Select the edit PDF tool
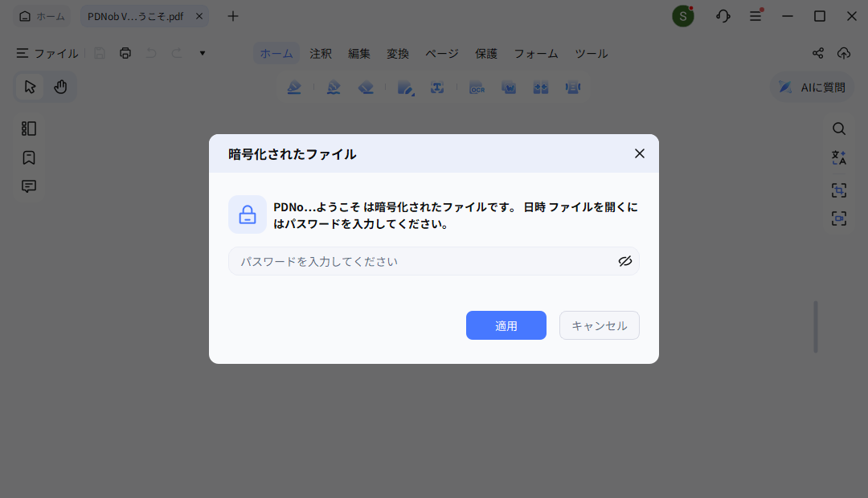This screenshot has height=498, width=868. click(x=405, y=88)
